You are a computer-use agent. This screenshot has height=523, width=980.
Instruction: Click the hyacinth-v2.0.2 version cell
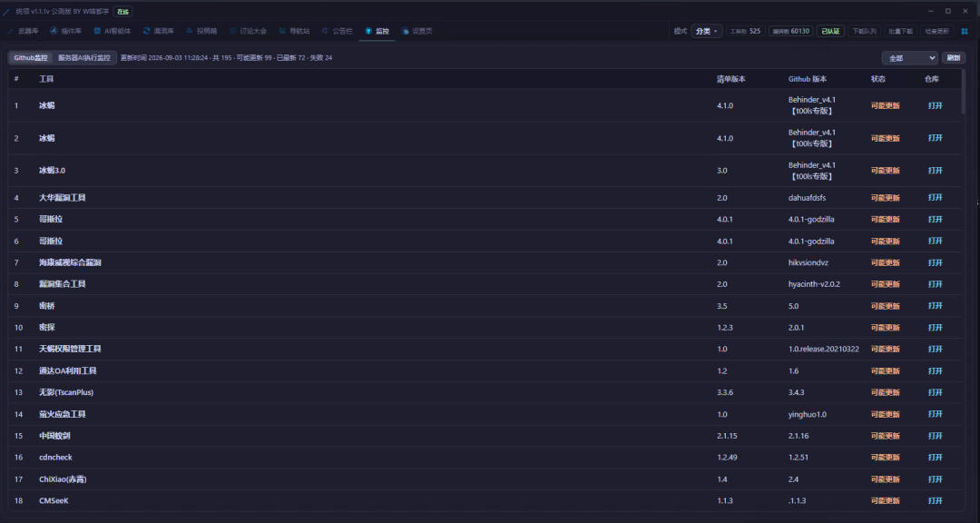tap(814, 284)
